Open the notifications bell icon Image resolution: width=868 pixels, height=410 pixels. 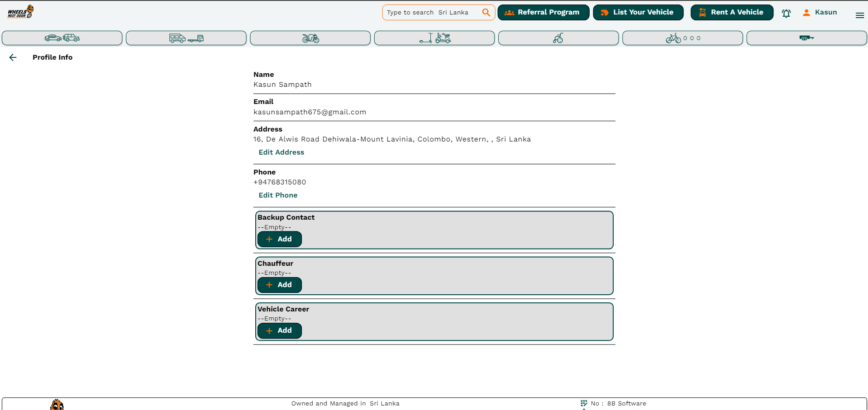coord(786,14)
